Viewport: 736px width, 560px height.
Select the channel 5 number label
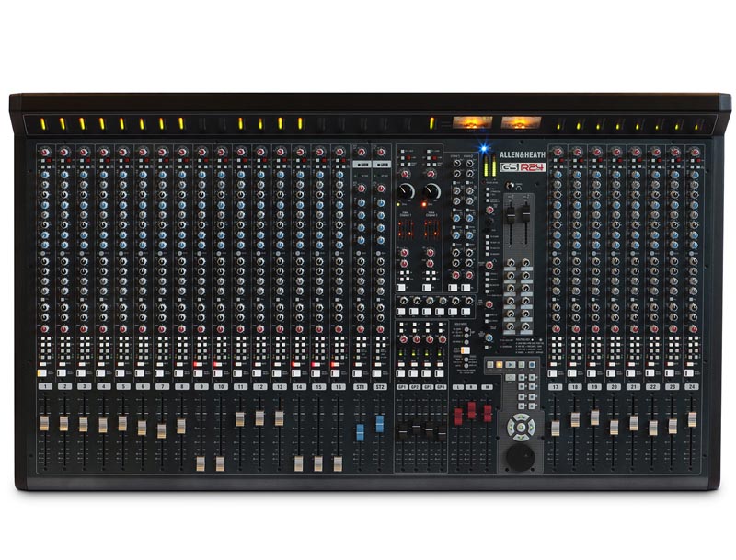123,387
